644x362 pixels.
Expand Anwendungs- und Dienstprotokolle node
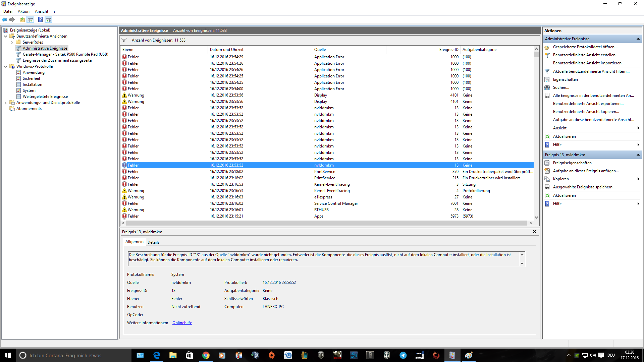coord(6,103)
